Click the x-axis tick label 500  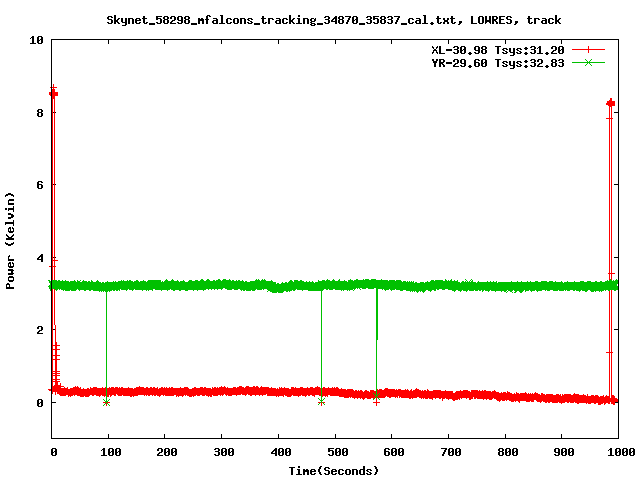[338, 452]
